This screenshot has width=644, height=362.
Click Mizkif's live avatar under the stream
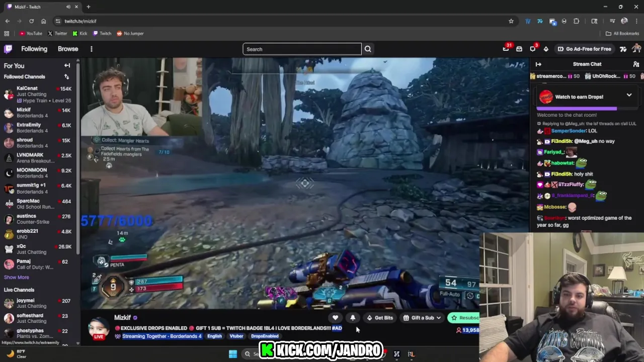(99, 328)
